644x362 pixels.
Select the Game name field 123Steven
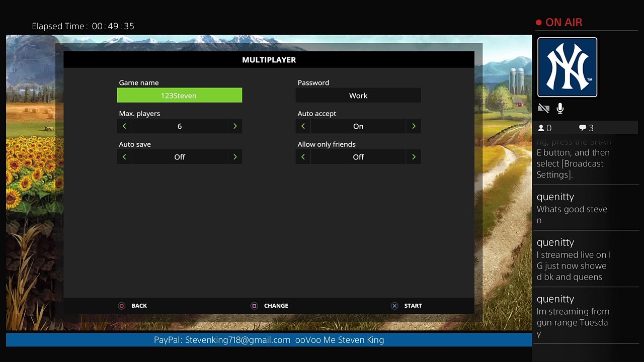point(180,96)
